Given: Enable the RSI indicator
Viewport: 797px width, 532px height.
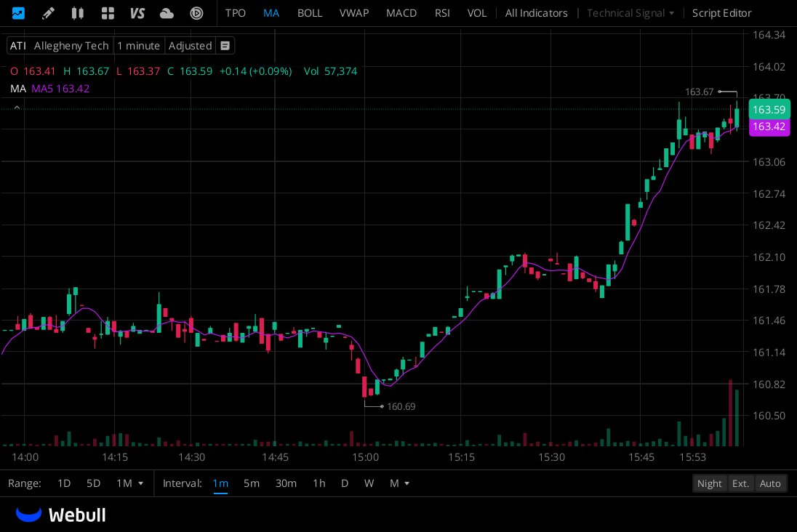Looking at the screenshot, I should coord(442,13).
